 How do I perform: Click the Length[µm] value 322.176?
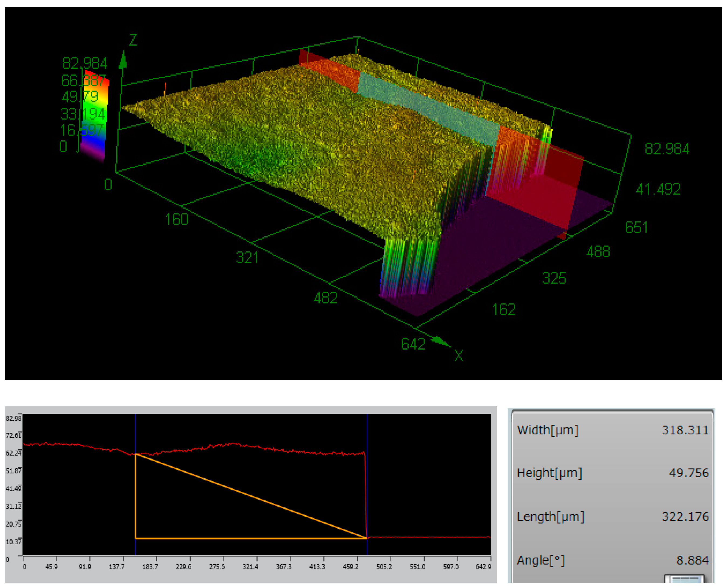(x=685, y=517)
